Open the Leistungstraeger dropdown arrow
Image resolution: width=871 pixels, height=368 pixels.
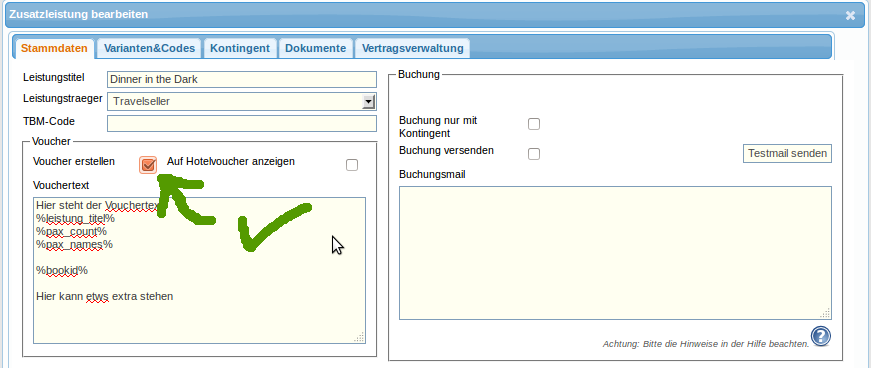(x=368, y=102)
